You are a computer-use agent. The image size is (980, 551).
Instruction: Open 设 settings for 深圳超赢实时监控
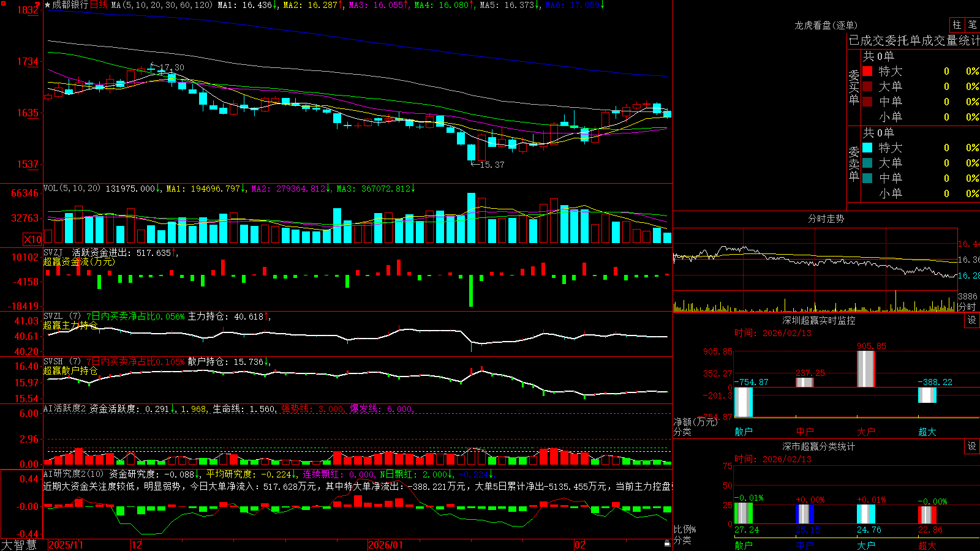[x=972, y=320]
